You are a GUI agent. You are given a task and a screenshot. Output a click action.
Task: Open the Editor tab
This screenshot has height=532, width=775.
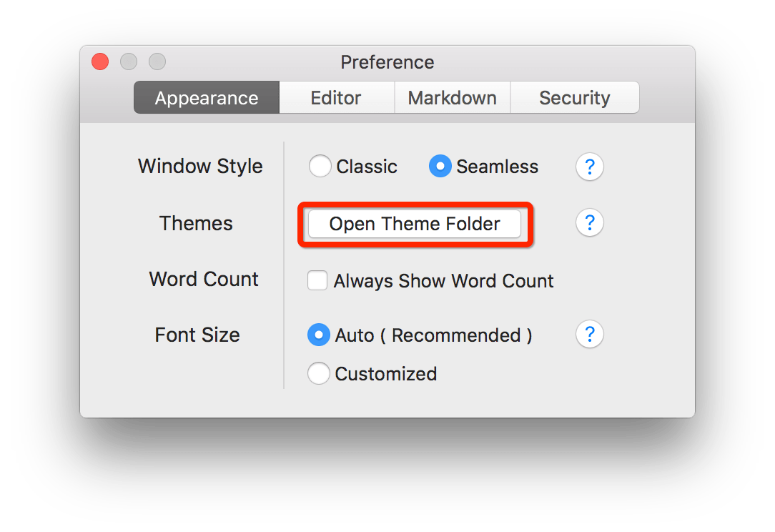[x=337, y=97]
